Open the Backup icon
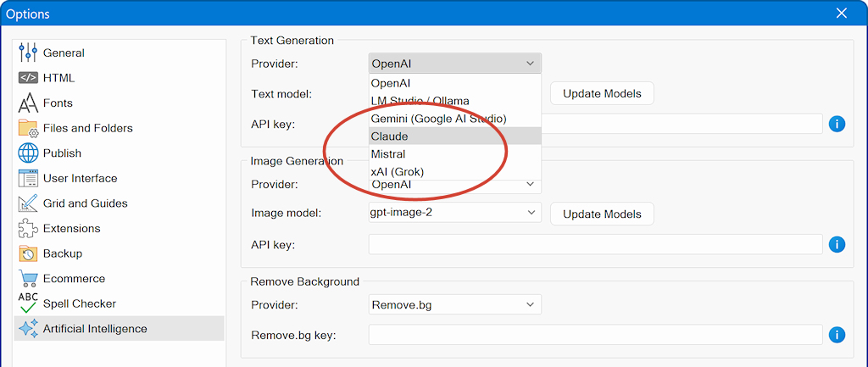The width and height of the screenshot is (868, 367). point(28,253)
